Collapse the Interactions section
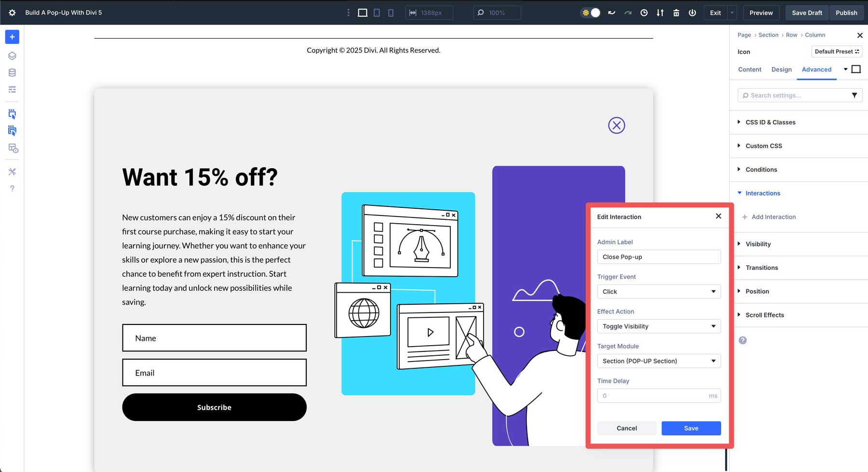Screen dimensions: 868x472 click(762, 193)
